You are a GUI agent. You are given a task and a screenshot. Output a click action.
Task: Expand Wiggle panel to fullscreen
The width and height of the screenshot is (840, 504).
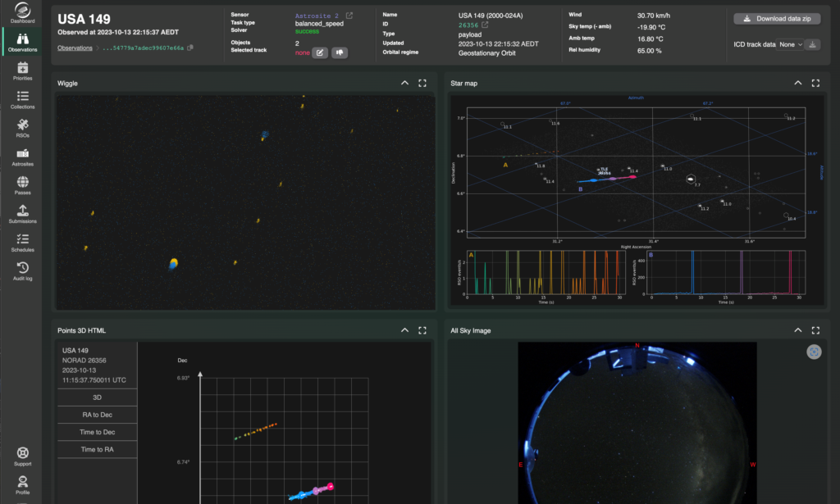tap(422, 83)
